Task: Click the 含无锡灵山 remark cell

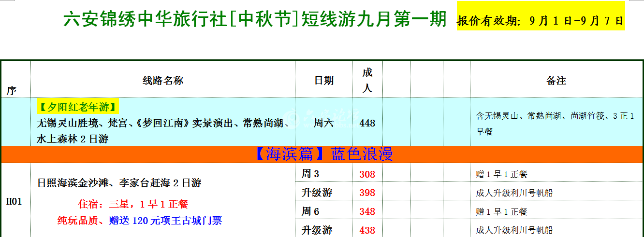Action: (x=555, y=123)
